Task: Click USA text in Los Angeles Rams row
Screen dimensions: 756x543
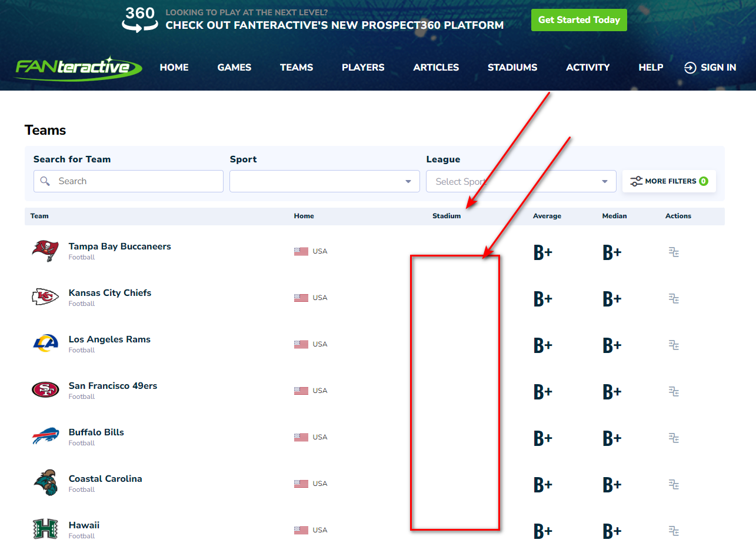Action: (x=320, y=344)
